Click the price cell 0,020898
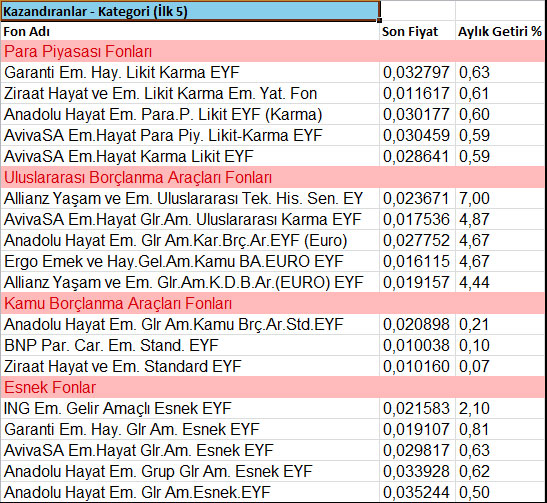Viewport: 547px width, 503px height. 417,324
